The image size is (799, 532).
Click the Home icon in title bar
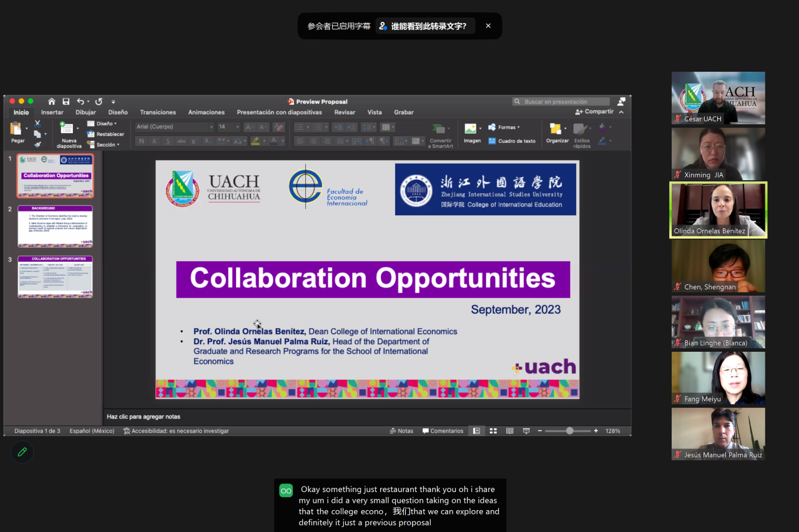(52, 102)
